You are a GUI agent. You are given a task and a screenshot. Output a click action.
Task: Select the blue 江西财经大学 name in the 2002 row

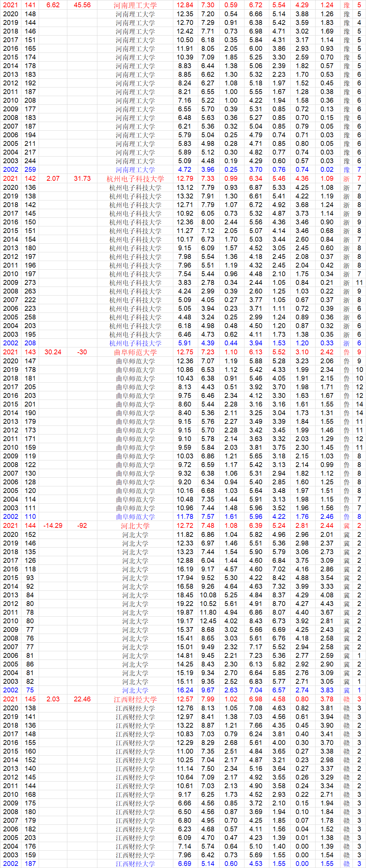(x=135, y=864)
